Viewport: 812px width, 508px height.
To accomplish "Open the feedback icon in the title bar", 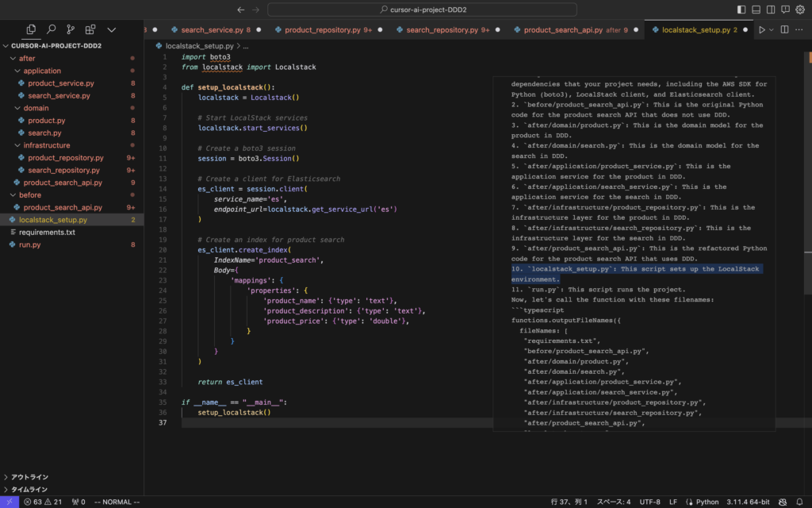I will (x=786, y=10).
